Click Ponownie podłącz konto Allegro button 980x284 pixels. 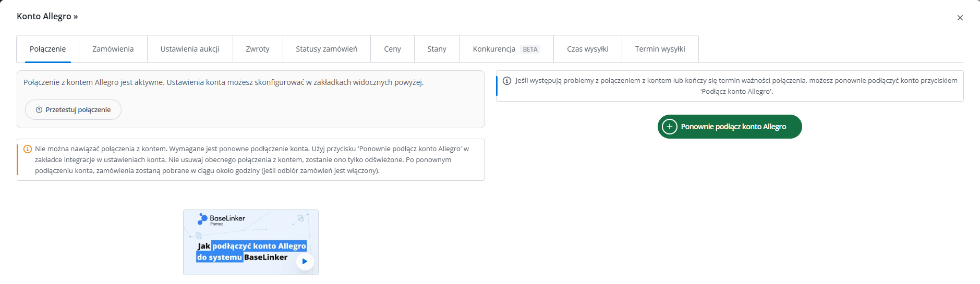(x=730, y=127)
